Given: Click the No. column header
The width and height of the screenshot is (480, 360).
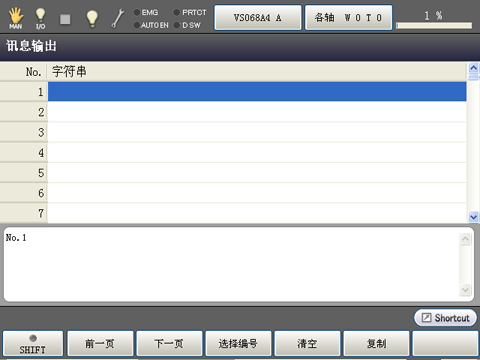Looking at the screenshot, I should coord(24,71).
